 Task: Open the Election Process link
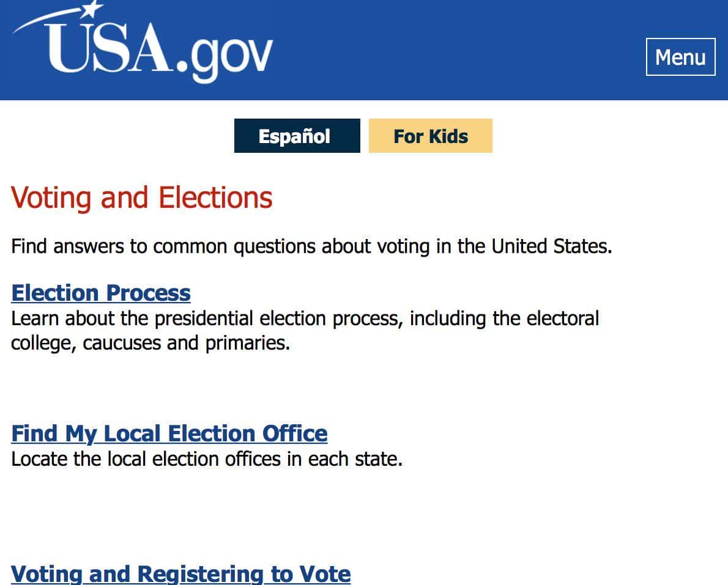point(101,293)
